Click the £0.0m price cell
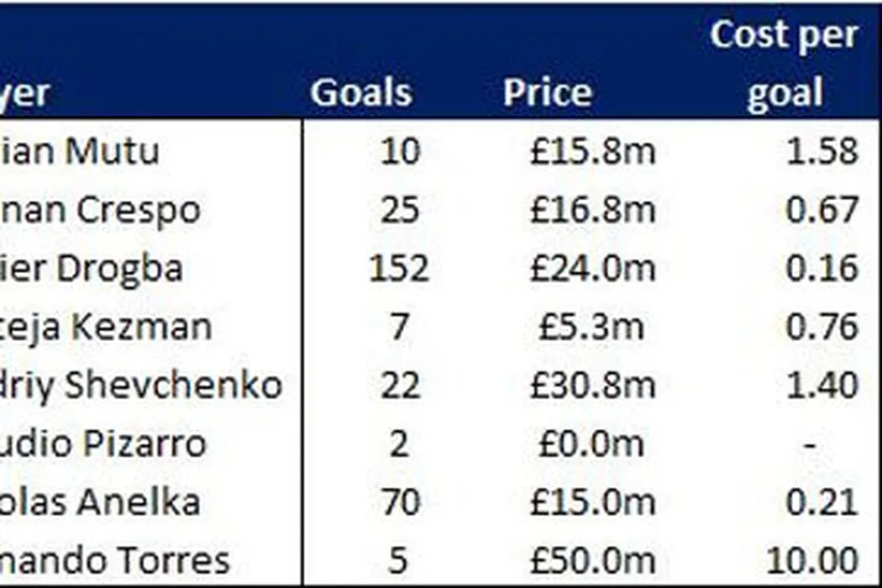Viewport: 882px width, 588px height. [x=592, y=444]
